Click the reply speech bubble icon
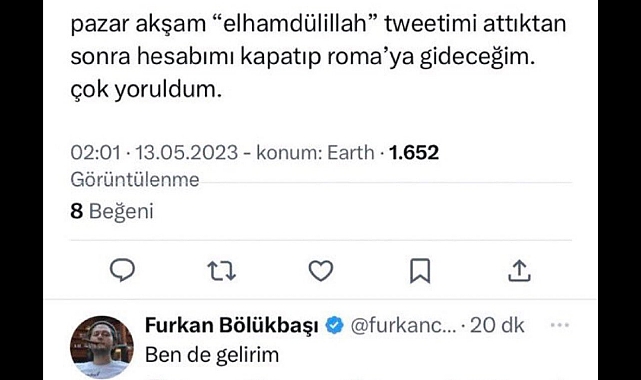 [122, 270]
